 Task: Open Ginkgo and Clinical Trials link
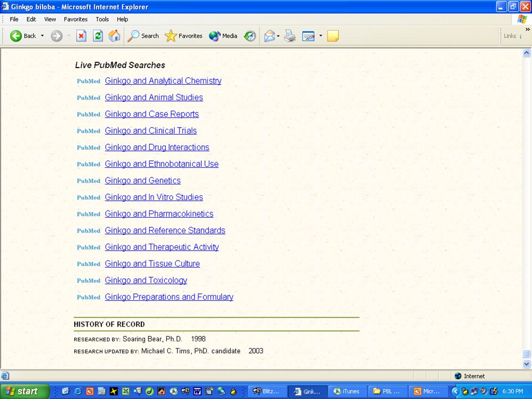coord(151,131)
